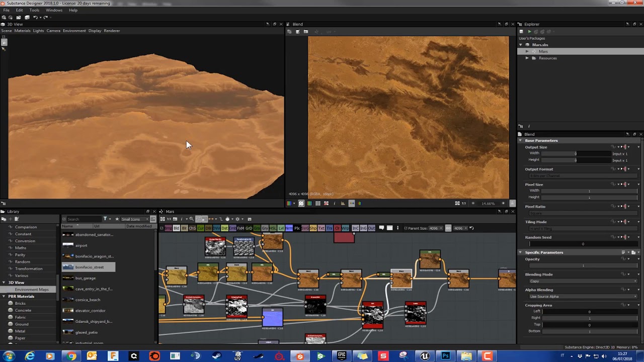Add a Levels node from graph toolbar
Screen dimensions: 644x362
tap(281, 228)
